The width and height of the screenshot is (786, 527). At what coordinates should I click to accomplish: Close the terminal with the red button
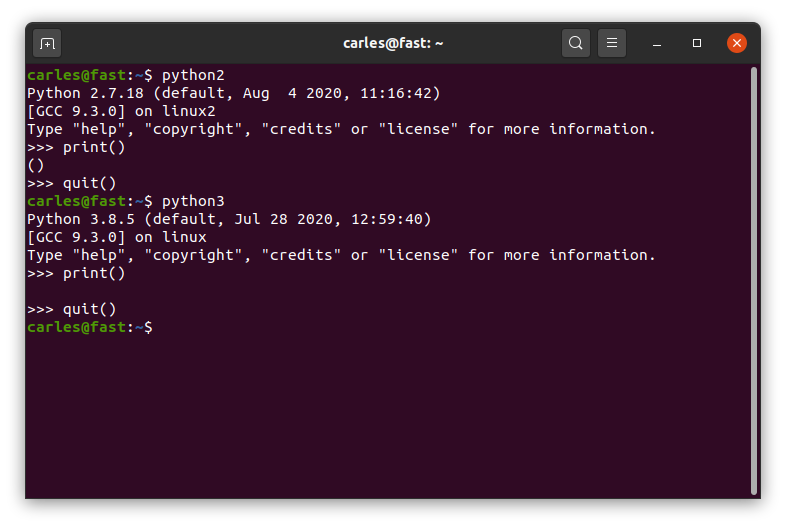point(737,43)
